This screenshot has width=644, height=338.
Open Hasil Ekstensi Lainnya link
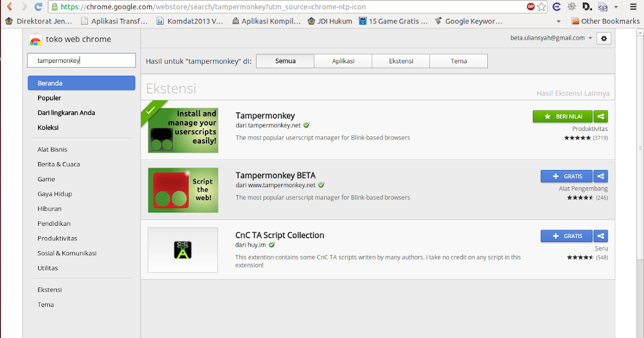pyautogui.click(x=573, y=93)
